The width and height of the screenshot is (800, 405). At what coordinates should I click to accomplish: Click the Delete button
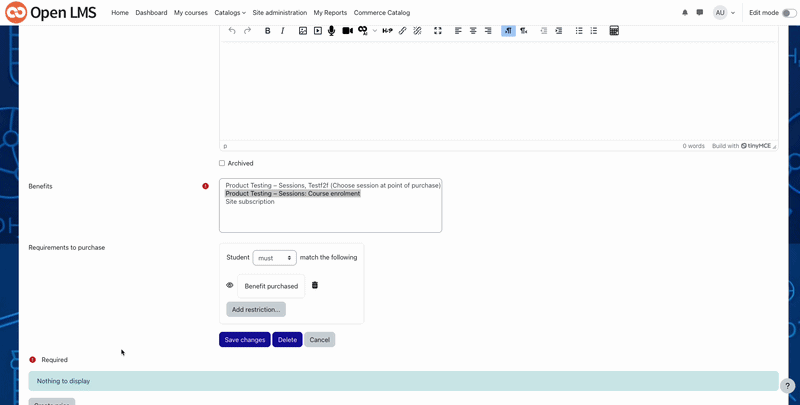(287, 340)
